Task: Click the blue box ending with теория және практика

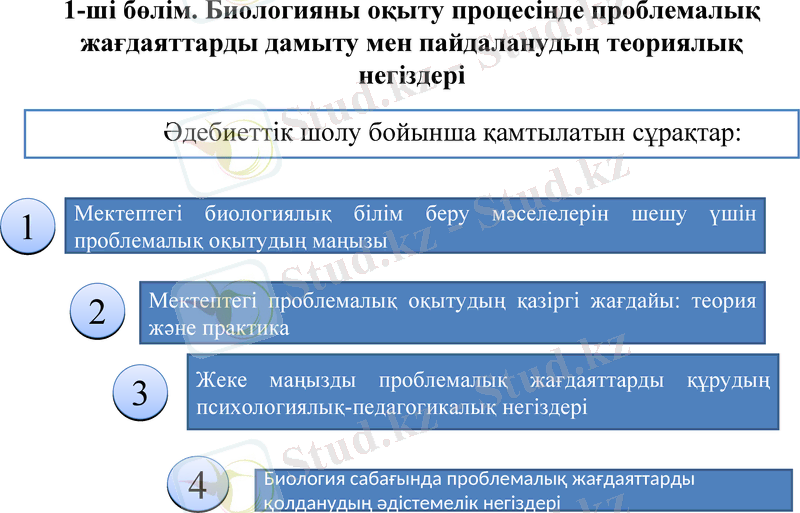Action: 452,313
